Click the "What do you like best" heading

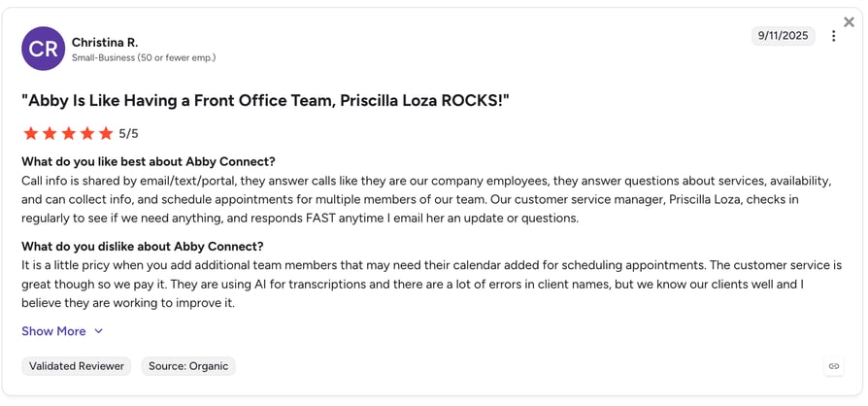tap(149, 162)
